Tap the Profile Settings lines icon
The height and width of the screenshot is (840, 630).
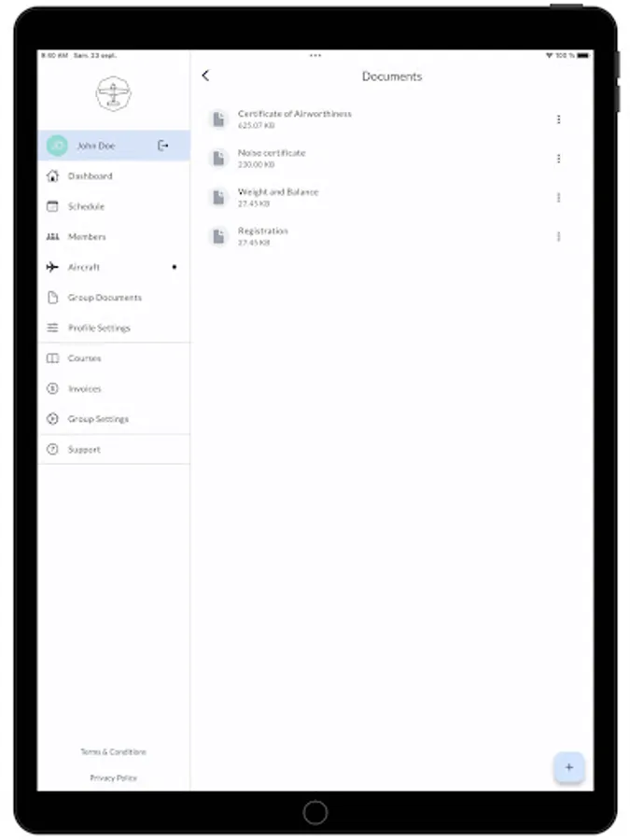(x=52, y=328)
